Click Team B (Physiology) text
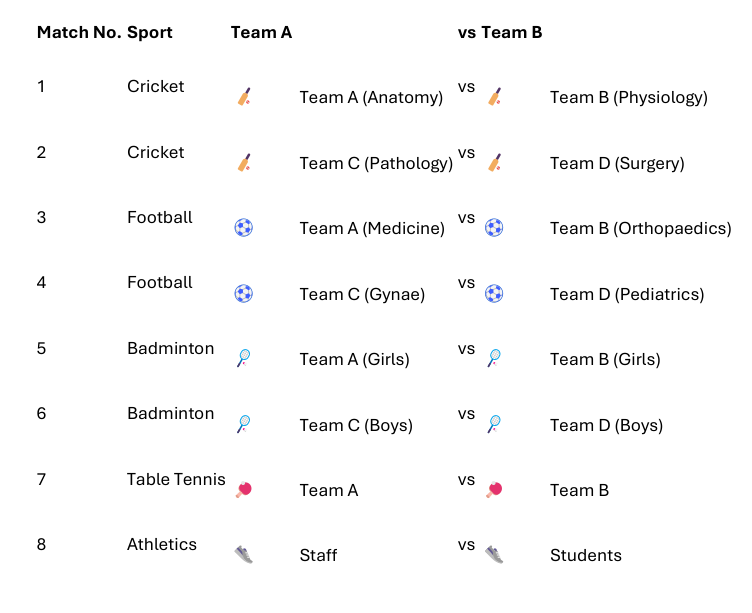Viewport: 752px width, 613px height. click(x=629, y=97)
